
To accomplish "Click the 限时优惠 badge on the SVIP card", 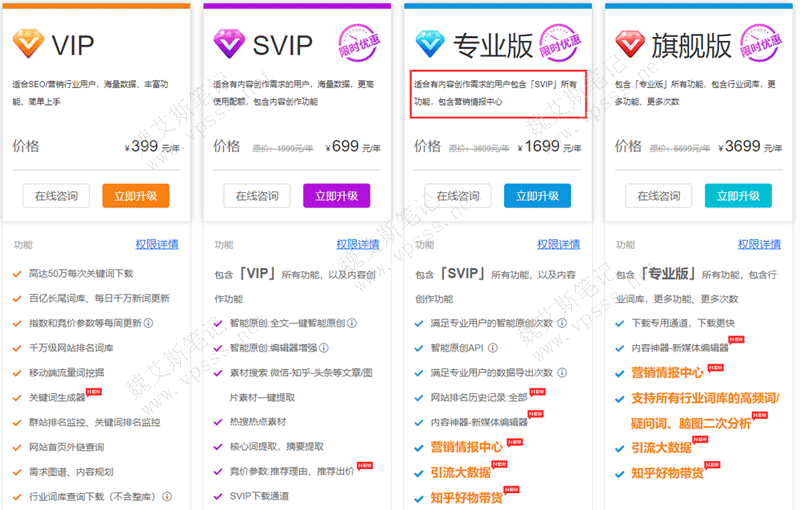I will (359, 44).
